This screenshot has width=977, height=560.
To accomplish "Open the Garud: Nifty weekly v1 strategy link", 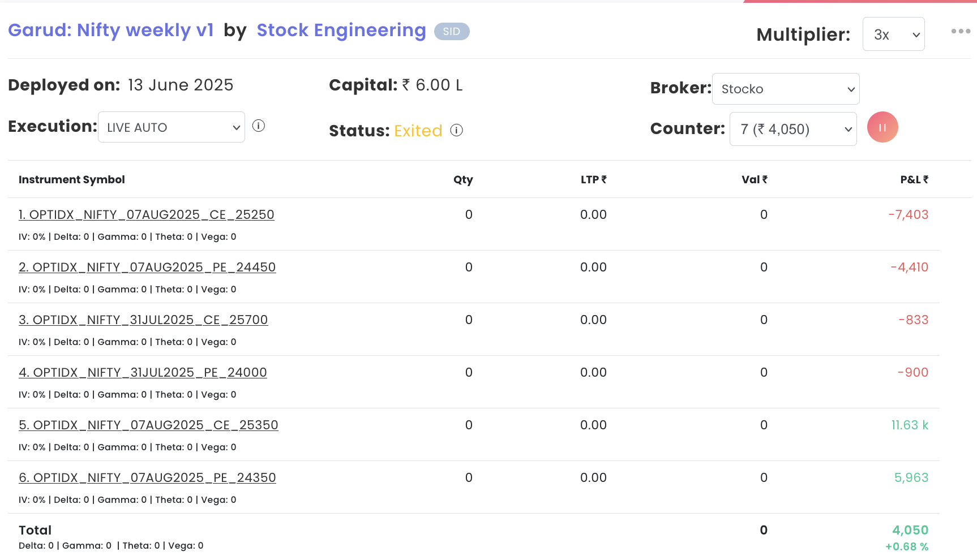I will (111, 30).
